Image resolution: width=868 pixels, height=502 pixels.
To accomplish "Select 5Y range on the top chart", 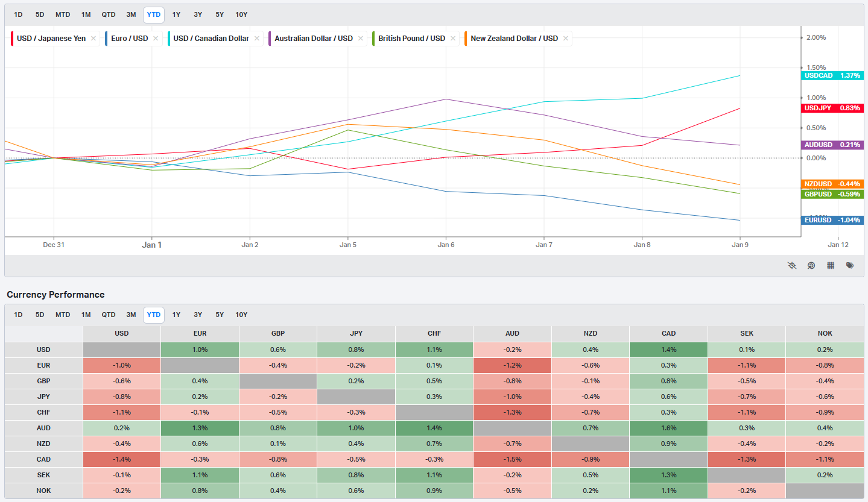I will point(220,14).
